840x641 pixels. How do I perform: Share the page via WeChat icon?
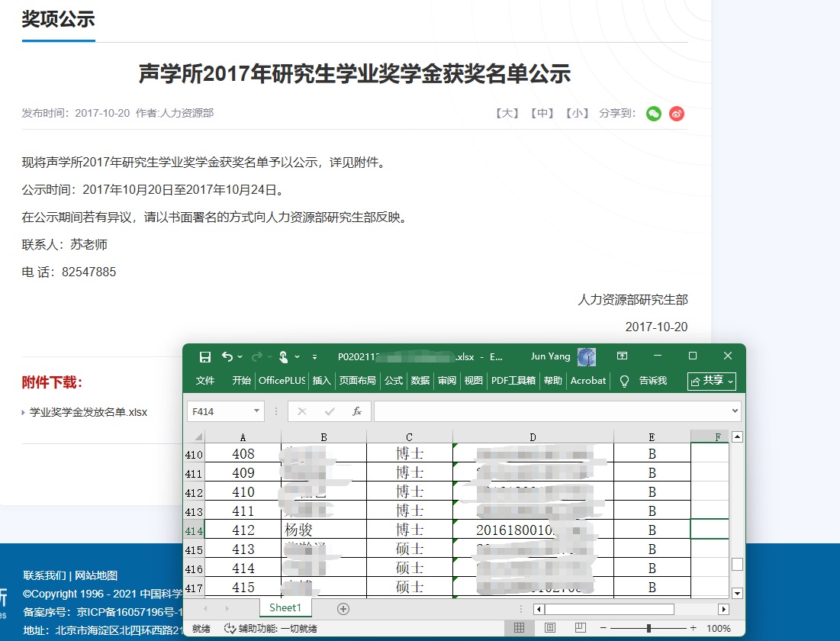[x=654, y=114]
